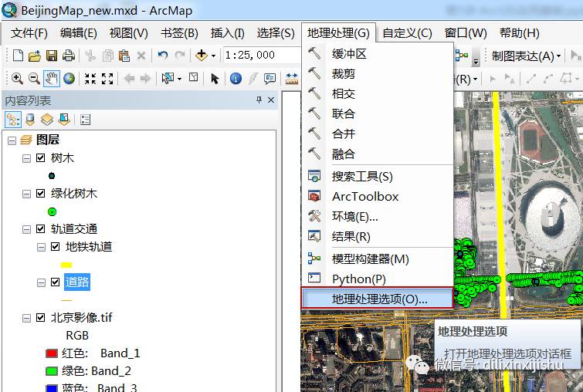Screen dimensions: 583x392
Task: Open the 帮助(H) menu
Action: 520,33
